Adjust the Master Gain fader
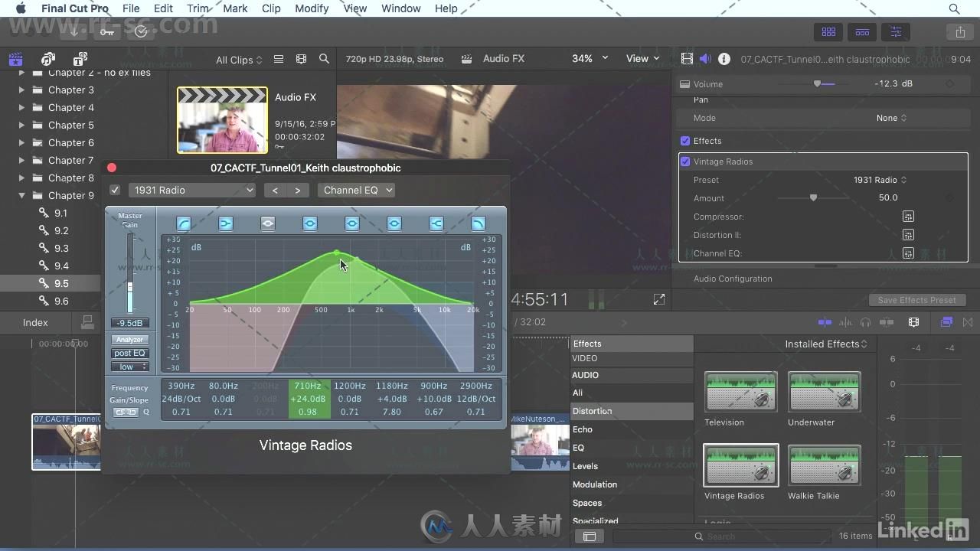Screen dimensions: 980x551 coord(130,288)
